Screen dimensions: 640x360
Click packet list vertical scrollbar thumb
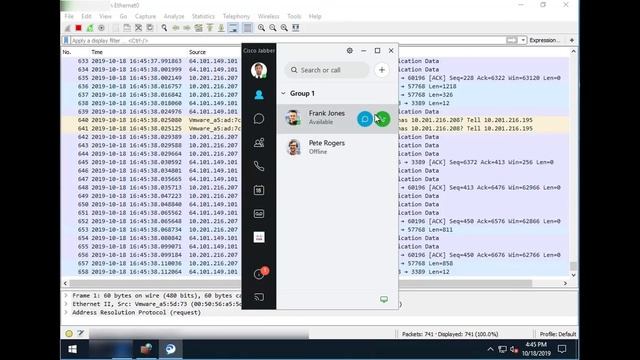(x=573, y=266)
